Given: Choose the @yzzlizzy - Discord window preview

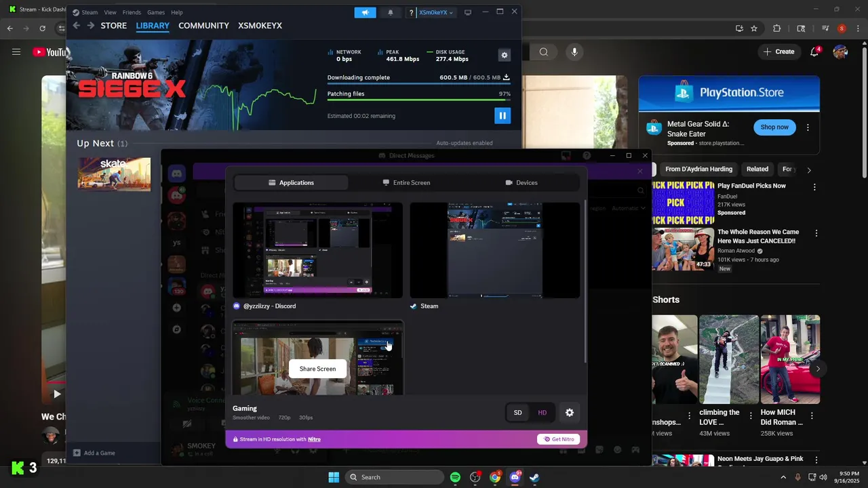Looking at the screenshot, I should (x=317, y=250).
